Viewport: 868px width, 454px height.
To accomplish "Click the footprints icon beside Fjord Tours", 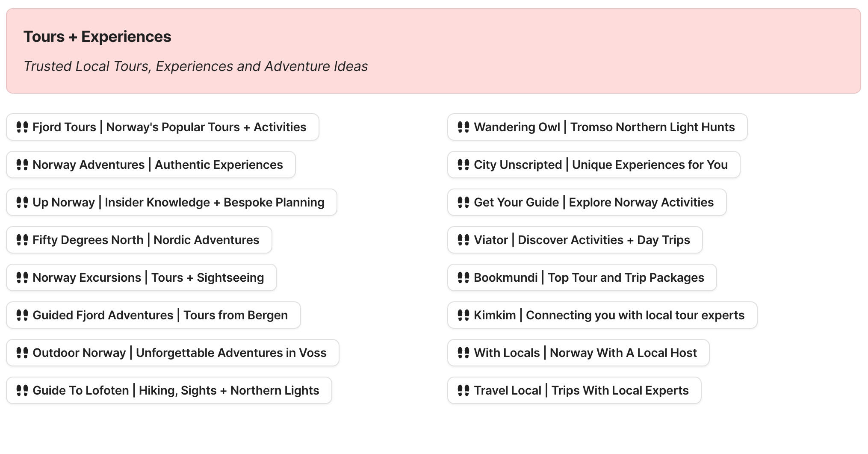I will coord(23,127).
